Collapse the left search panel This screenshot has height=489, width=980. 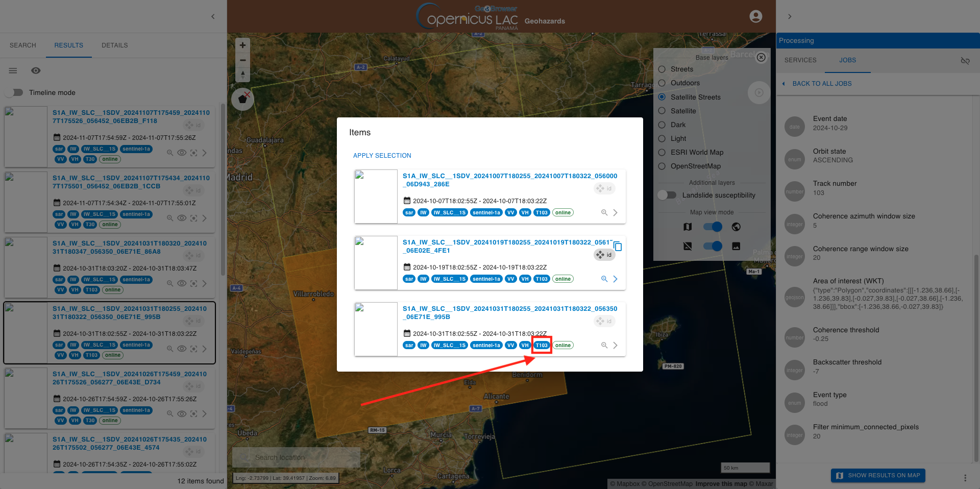point(213,16)
